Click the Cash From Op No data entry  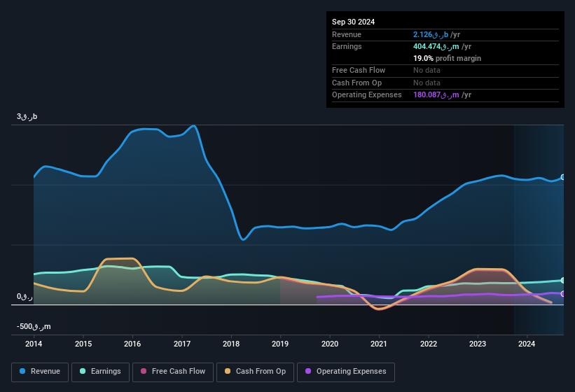[427, 83]
